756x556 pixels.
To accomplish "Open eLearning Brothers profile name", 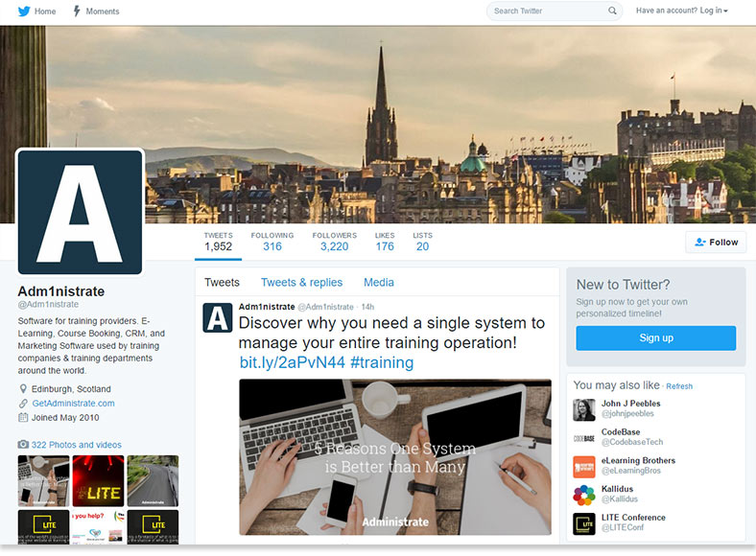I will [x=638, y=460].
